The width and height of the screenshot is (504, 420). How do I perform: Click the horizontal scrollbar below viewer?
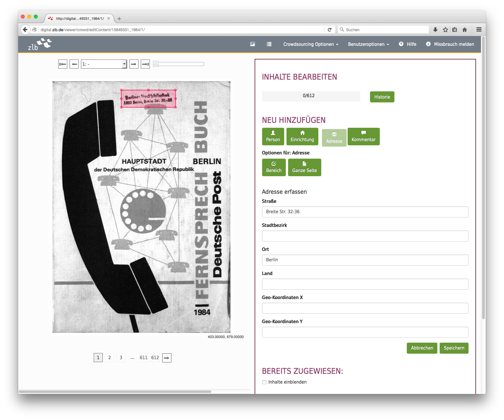click(x=115, y=392)
